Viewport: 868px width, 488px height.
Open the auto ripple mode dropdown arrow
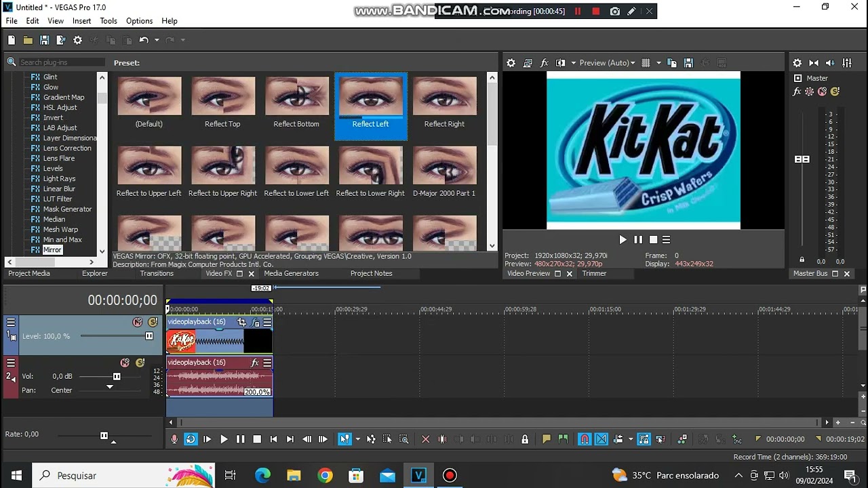[631, 439]
